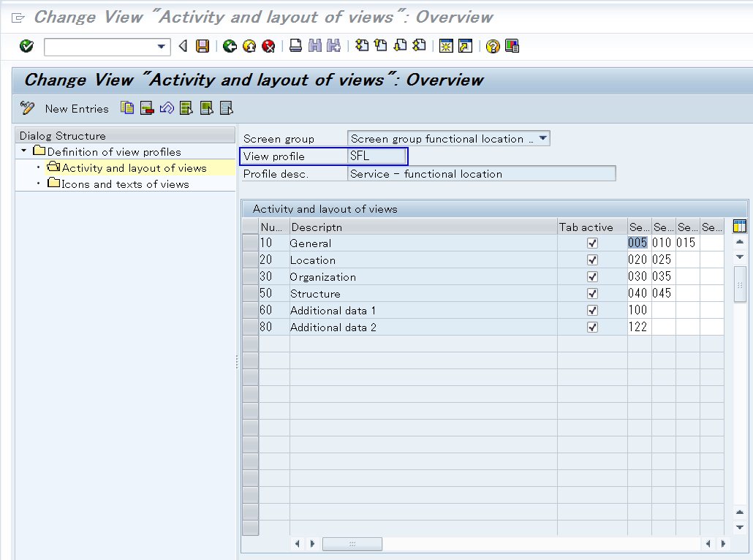Click the Nu... column header
The width and height of the screenshot is (753, 560).
click(x=273, y=227)
